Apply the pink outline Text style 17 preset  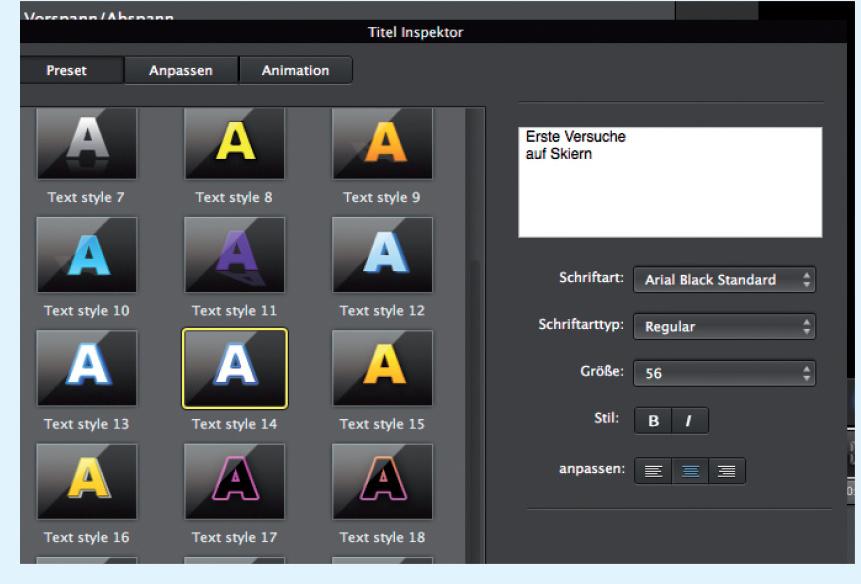pos(234,481)
